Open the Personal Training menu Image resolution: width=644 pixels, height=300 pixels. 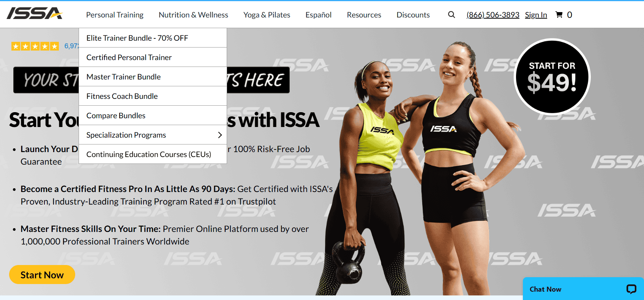(x=115, y=15)
